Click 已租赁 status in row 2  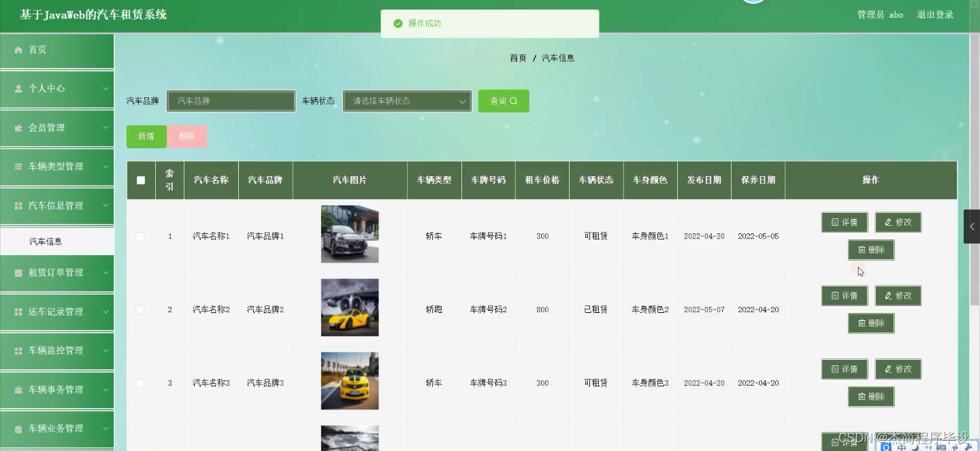tap(596, 310)
